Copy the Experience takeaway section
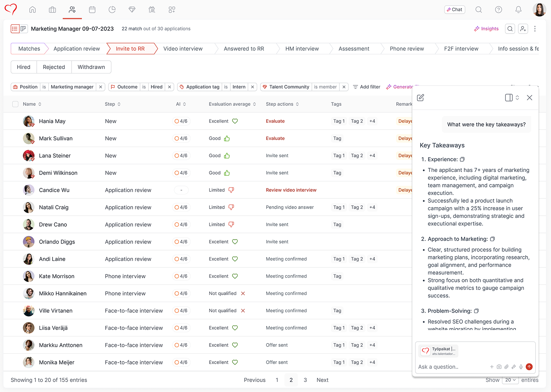Viewport: 551px width, 392px height. 462,159
